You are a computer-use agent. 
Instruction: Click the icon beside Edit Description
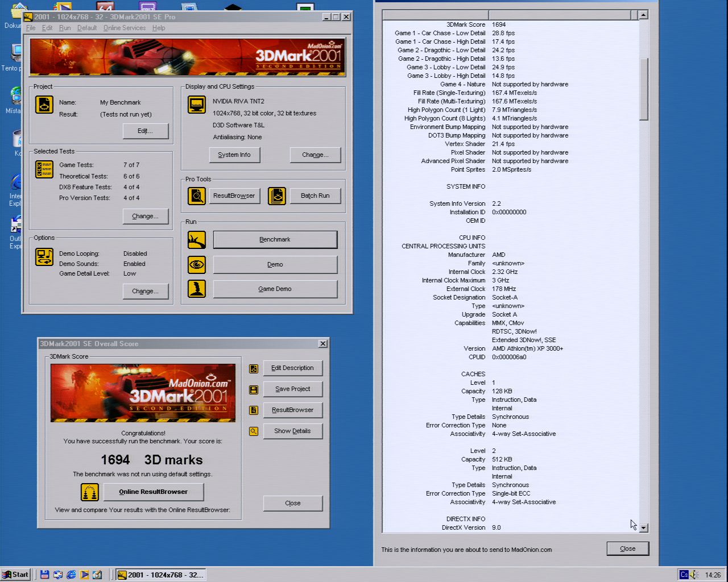point(254,369)
